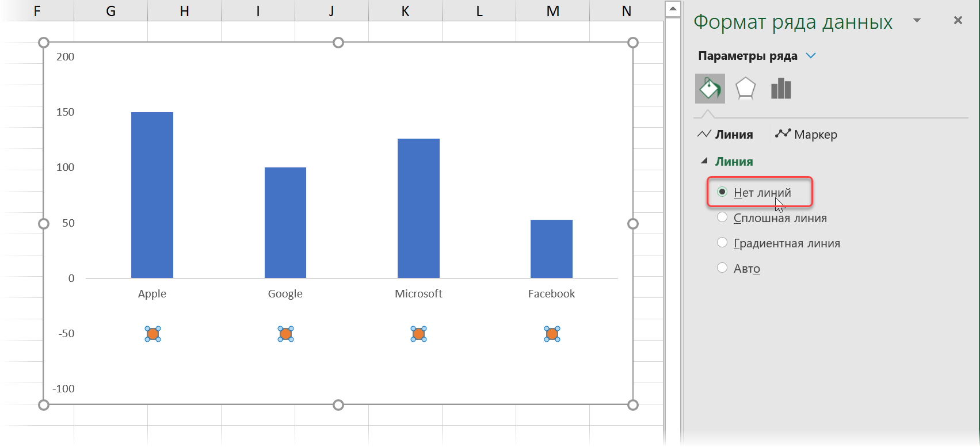The width and height of the screenshot is (980, 447).
Task: Click the vertical scrollbar up arrow
Action: click(x=673, y=9)
